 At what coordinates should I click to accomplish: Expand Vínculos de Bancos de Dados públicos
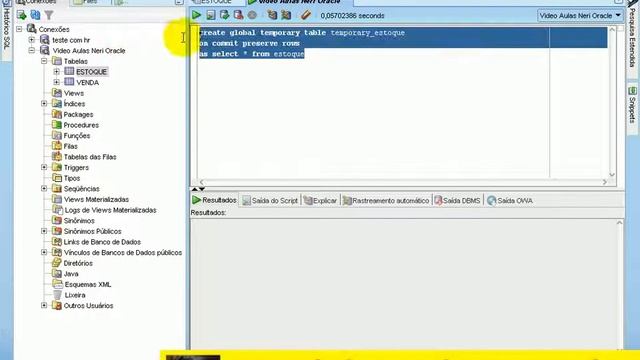(44, 252)
